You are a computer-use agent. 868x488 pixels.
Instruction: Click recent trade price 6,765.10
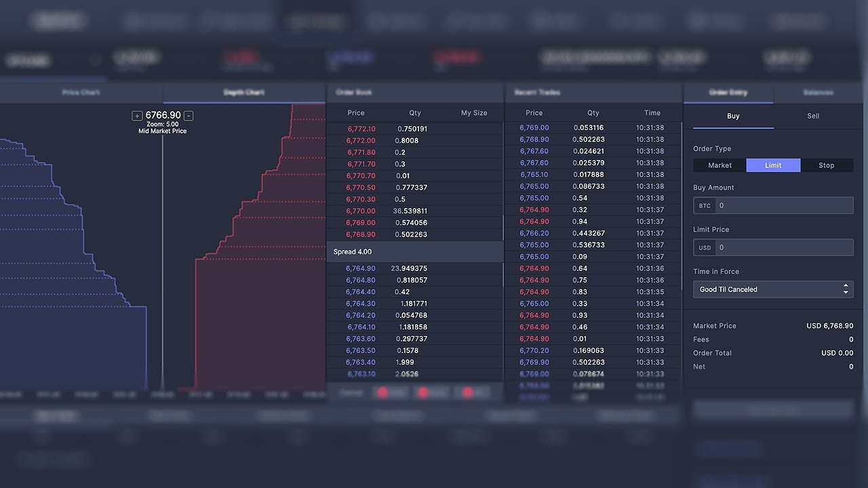pyautogui.click(x=534, y=175)
